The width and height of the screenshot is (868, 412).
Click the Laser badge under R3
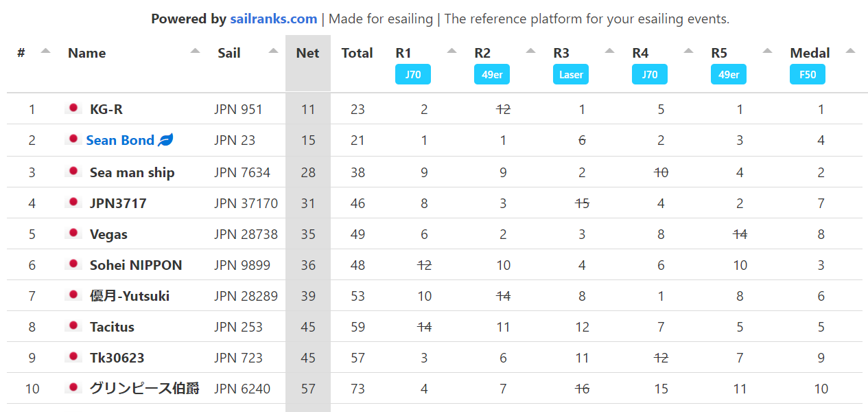click(x=571, y=75)
